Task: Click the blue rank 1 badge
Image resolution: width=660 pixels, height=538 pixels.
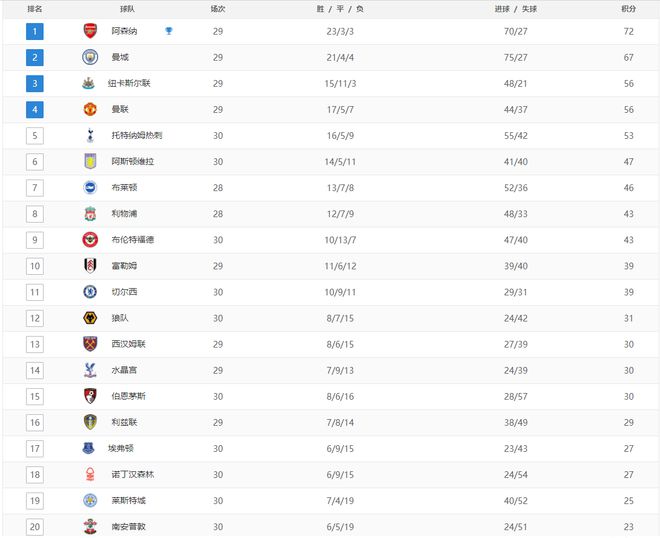Action: 35,31
